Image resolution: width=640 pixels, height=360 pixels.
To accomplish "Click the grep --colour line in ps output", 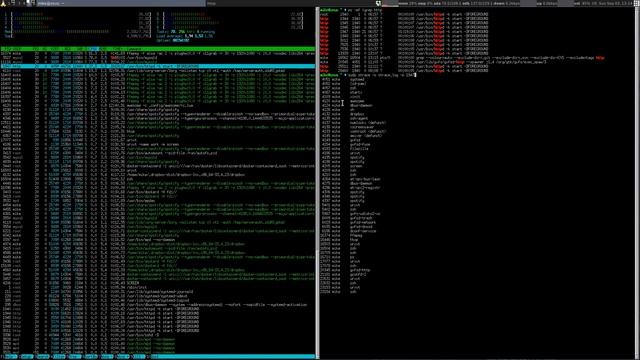I will 462,58.
